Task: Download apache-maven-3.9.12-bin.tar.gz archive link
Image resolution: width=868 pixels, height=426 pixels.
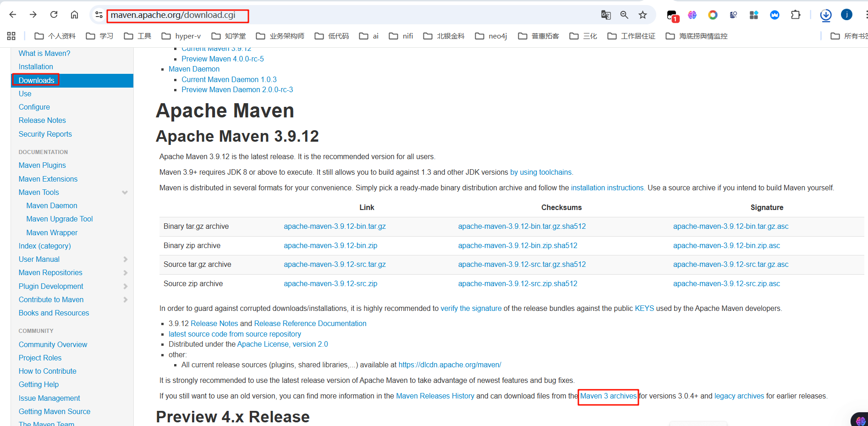Action: point(335,226)
